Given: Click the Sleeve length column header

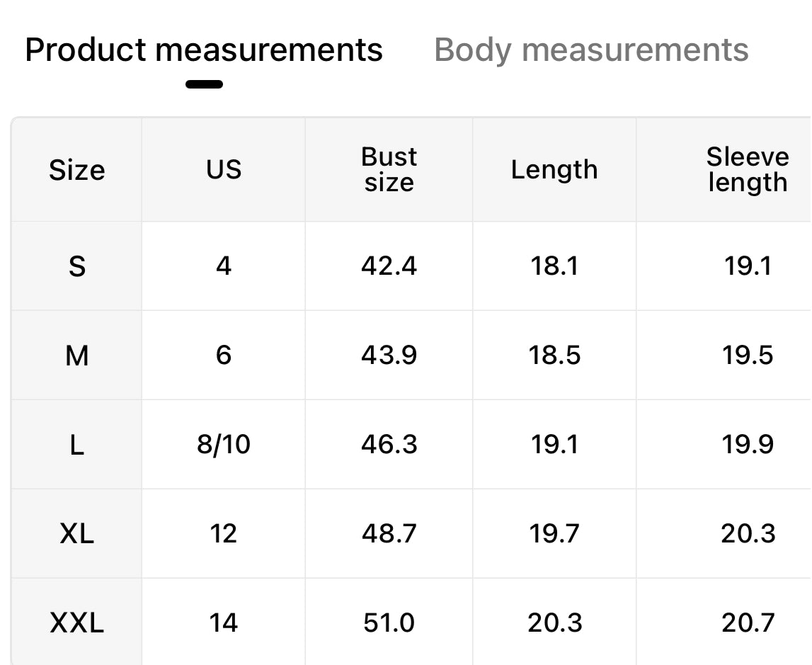Looking at the screenshot, I should pyautogui.click(x=747, y=170).
